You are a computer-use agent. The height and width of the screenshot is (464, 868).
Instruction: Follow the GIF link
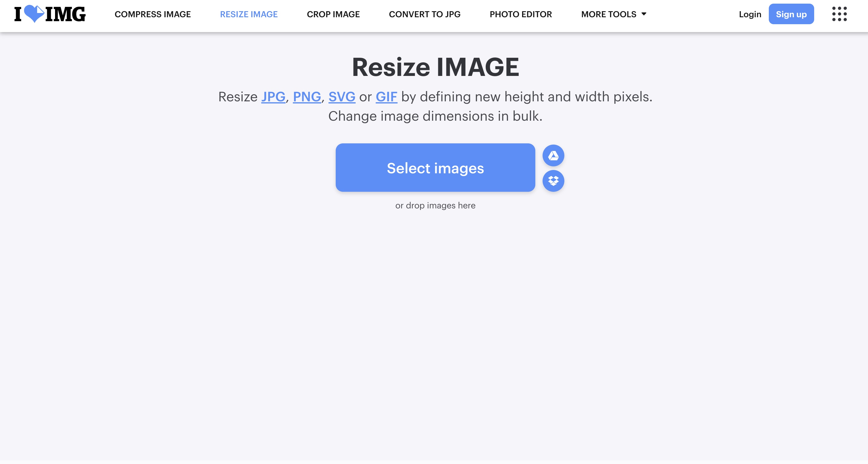[x=387, y=97]
